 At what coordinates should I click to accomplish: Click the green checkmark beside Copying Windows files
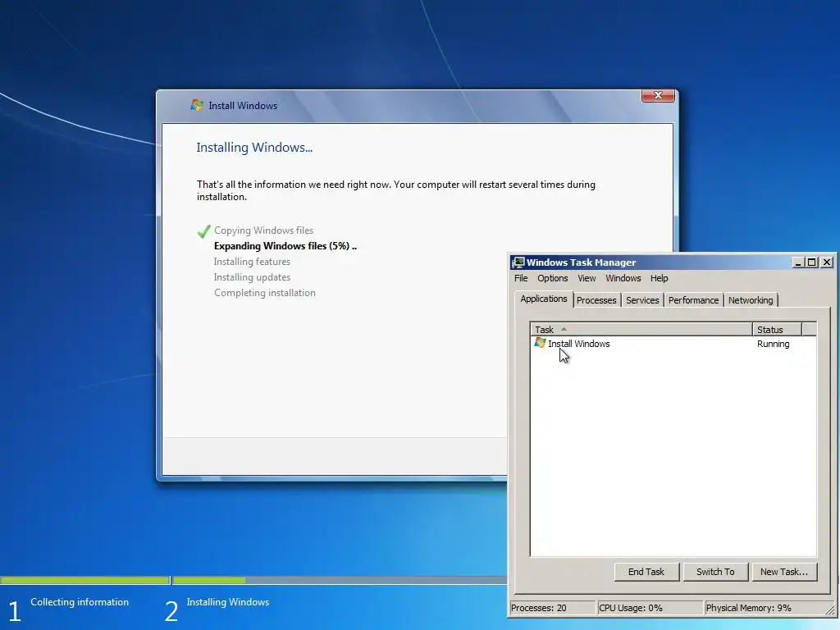(203, 231)
